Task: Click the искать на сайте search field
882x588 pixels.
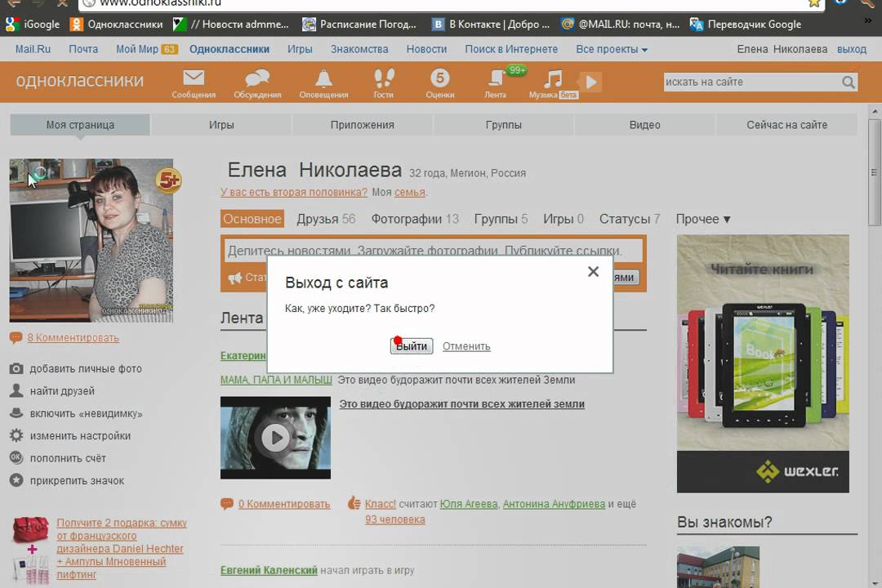Action: pos(751,82)
